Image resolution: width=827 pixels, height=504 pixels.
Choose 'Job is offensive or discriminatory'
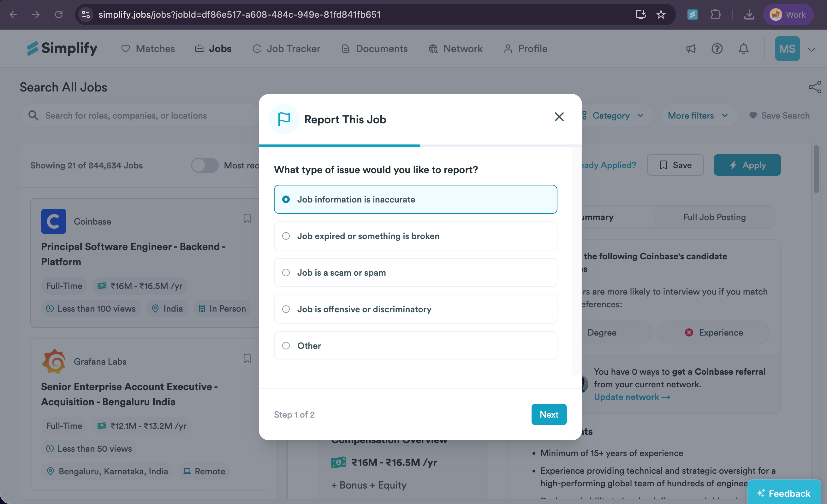point(415,309)
